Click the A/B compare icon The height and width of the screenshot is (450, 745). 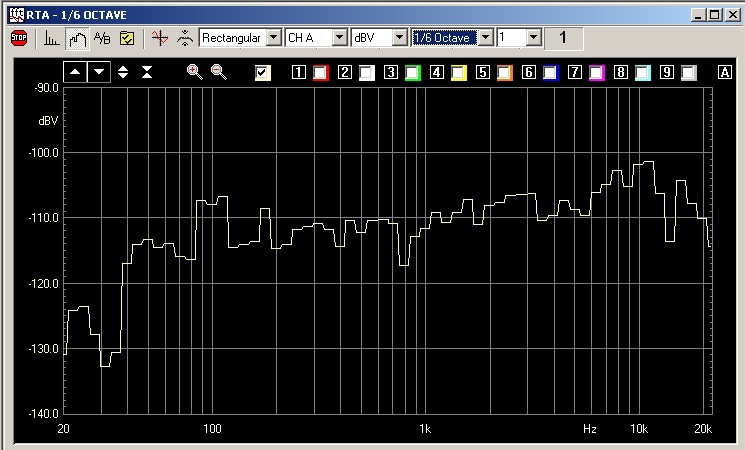tap(102, 38)
